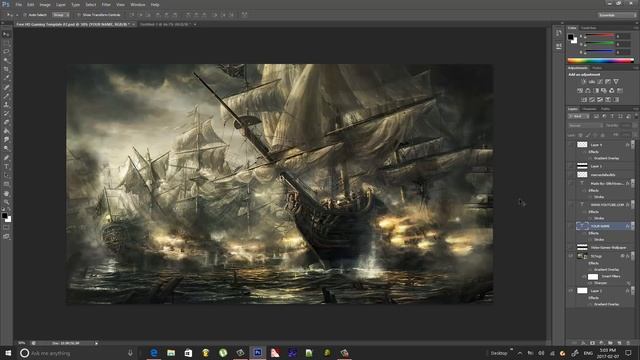Switch to the Paths tab

tap(605, 109)
